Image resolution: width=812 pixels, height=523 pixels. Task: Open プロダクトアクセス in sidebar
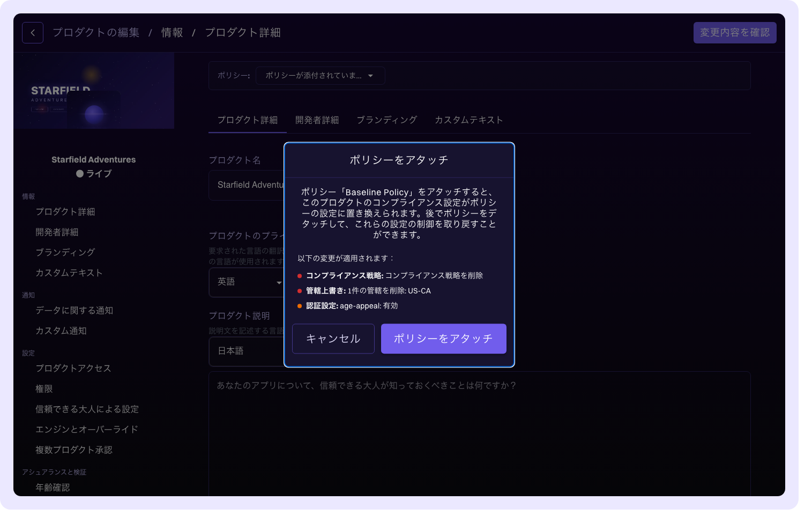coord(73,369)
